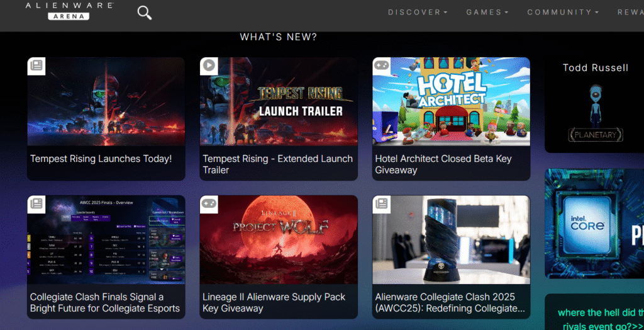Image resolution: width=644 pixels, height=330 pixels.
Task: Click the Alienware Arena logo
Action: [69, 11]
